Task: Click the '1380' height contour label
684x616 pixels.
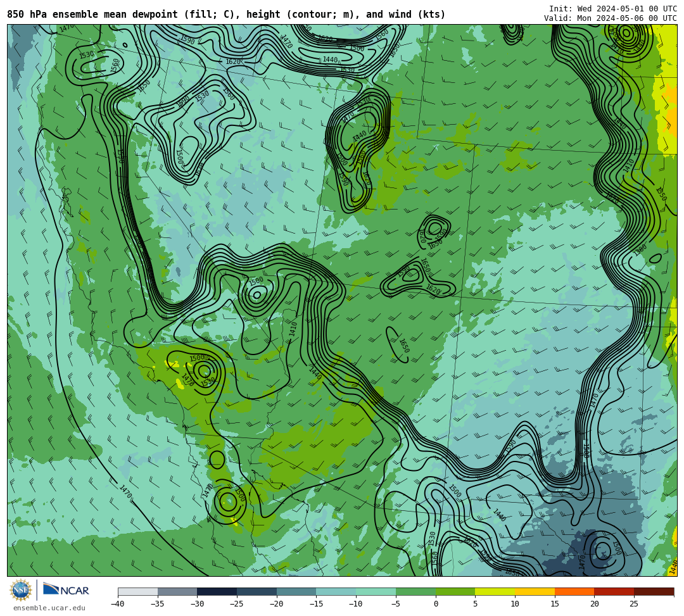Action: [640, 250]
